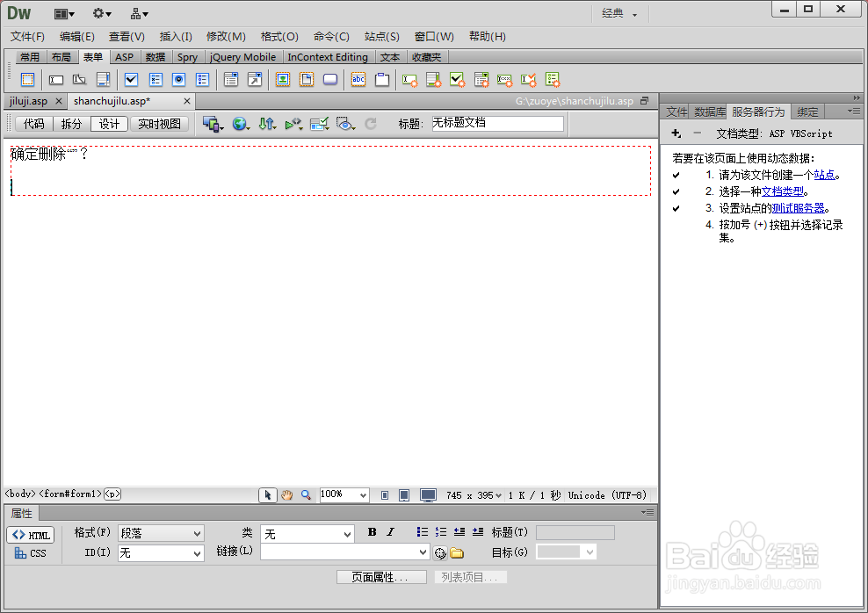Viewport: 868px width, 613px height.
Task: Insert a Checkbox Group form element
Action: pyautogui.click(x=156, y=80)
